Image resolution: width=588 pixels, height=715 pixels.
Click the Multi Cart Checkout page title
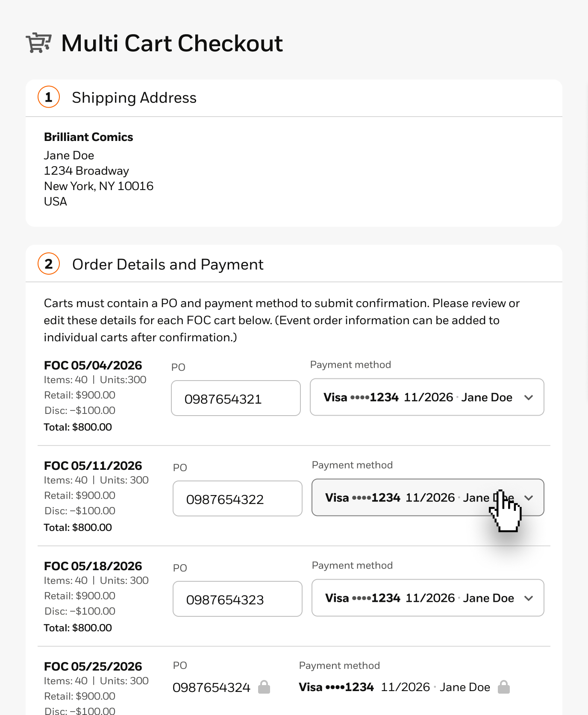[172, 44]
